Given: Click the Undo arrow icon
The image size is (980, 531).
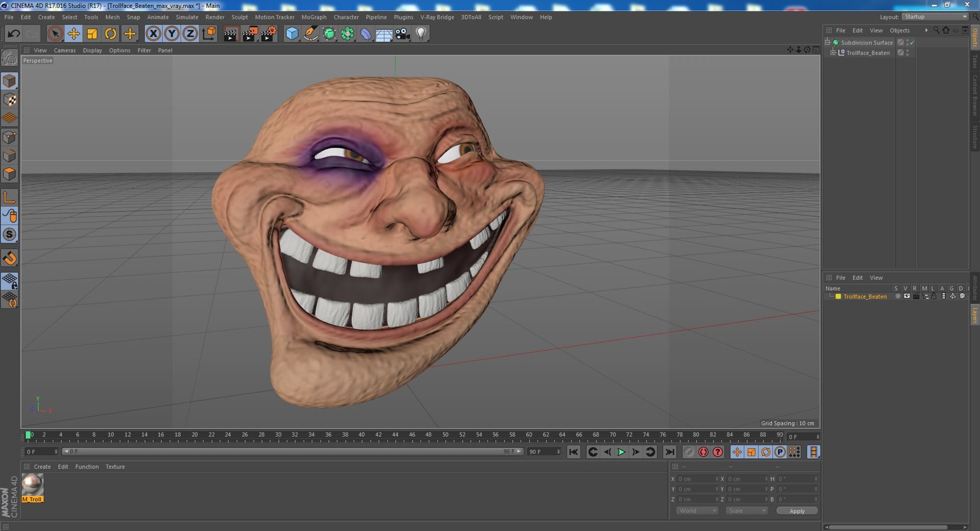Looking at the screenshot, I should (14, 34).
